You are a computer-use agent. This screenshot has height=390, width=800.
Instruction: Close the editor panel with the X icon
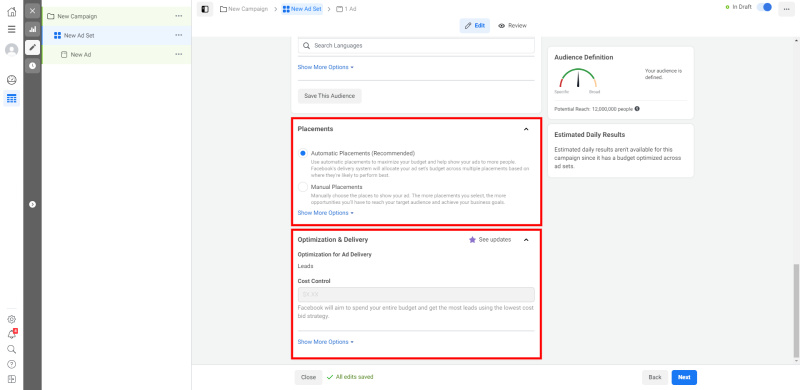tap(33, 11)
